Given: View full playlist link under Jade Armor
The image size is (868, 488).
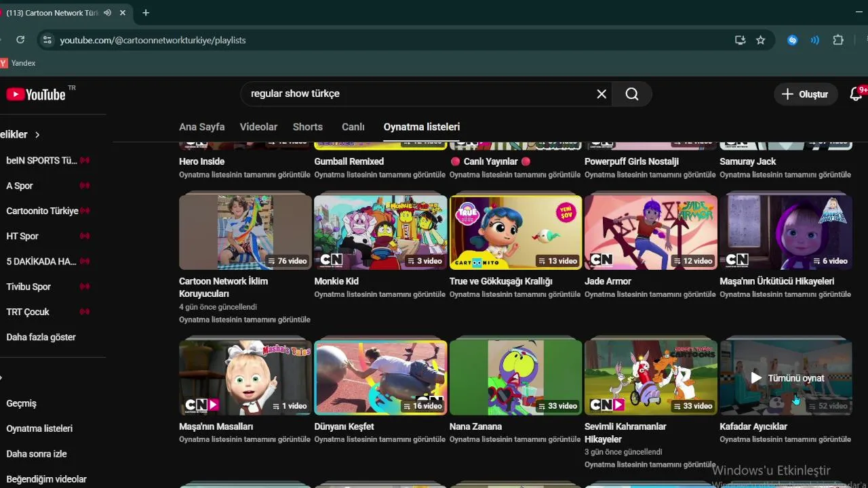Looking at the screenshot, I should point(650,294).
